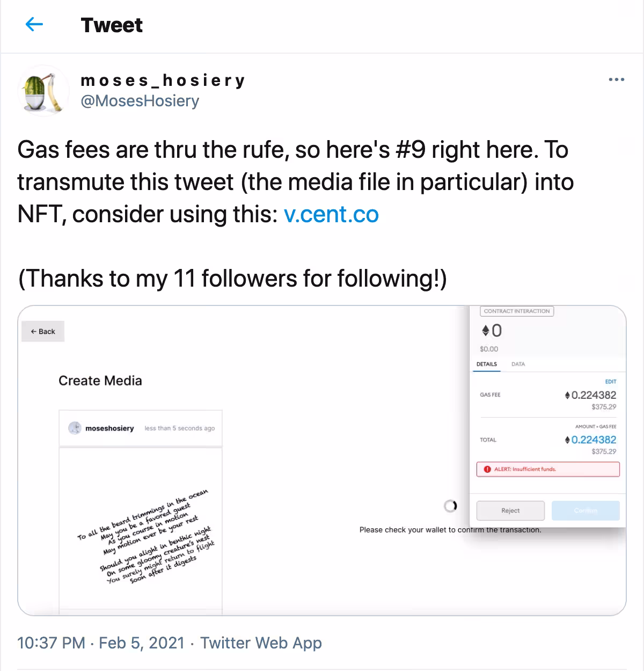Click the Twitter Web App source label
Viewport: 644px width, 671px height.
click(x=261, y=643)
